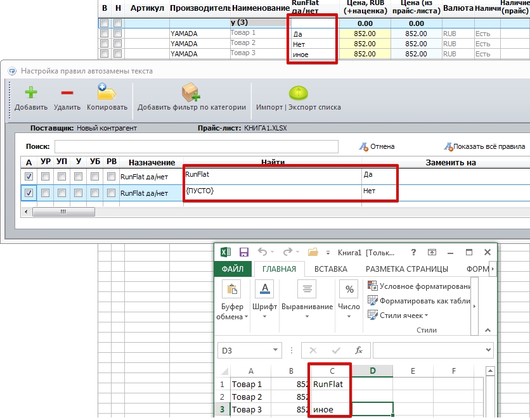Click the Excel help question mark
The width and height of the screenshot is (530, 420).
413,252
